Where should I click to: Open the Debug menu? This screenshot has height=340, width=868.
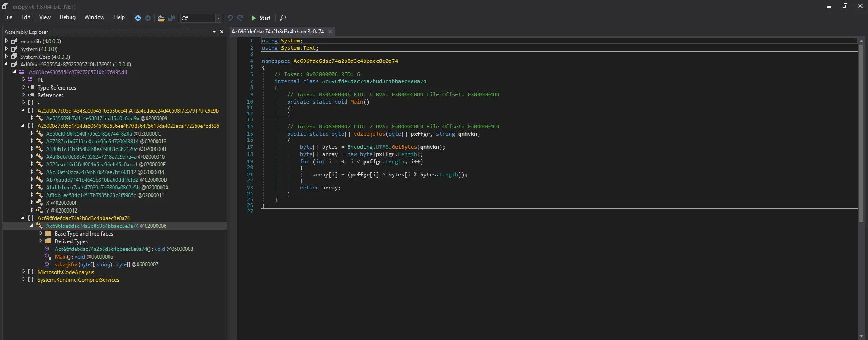tap(67, 17)
